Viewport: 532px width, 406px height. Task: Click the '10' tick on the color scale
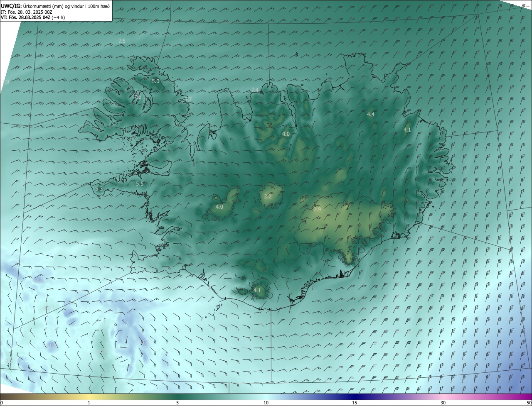[266, 403]
